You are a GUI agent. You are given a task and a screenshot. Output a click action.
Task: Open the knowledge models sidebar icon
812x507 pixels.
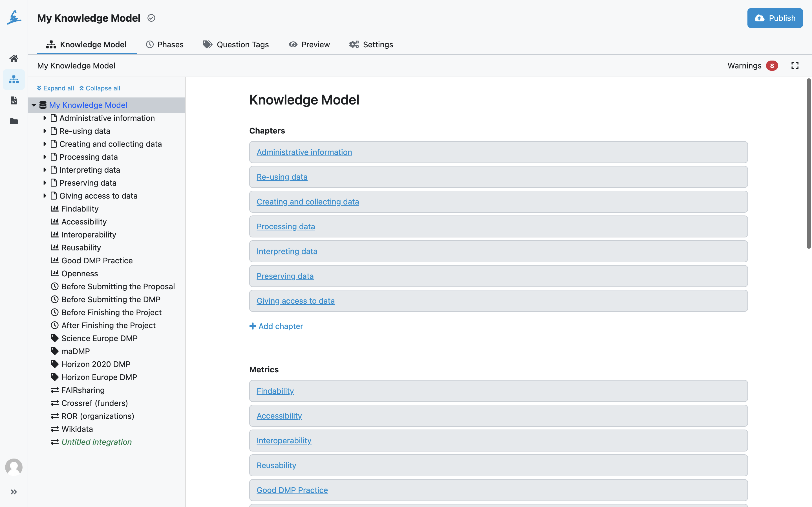click(x=14, y=79)
